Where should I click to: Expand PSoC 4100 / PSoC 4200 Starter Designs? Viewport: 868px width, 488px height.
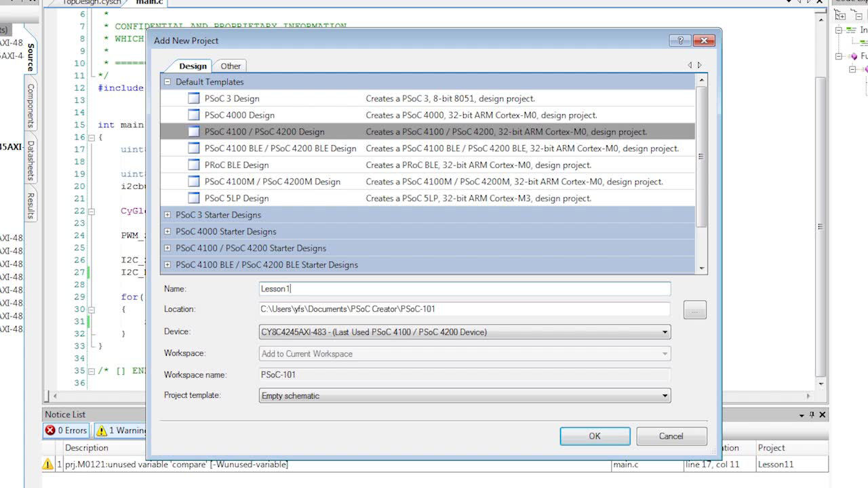167,248
